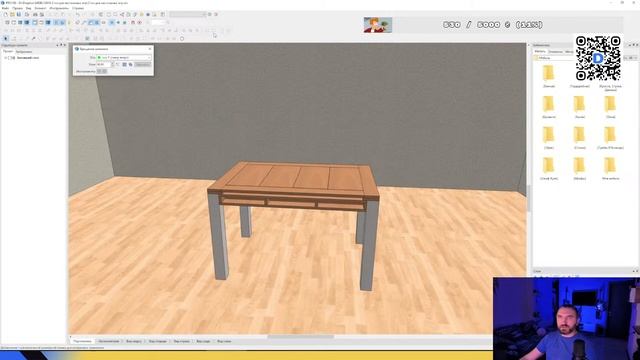The width and height of the screenshot is (640, 360).
Task: Switch to the Элементы tab in the library
Action: [555, 52]
